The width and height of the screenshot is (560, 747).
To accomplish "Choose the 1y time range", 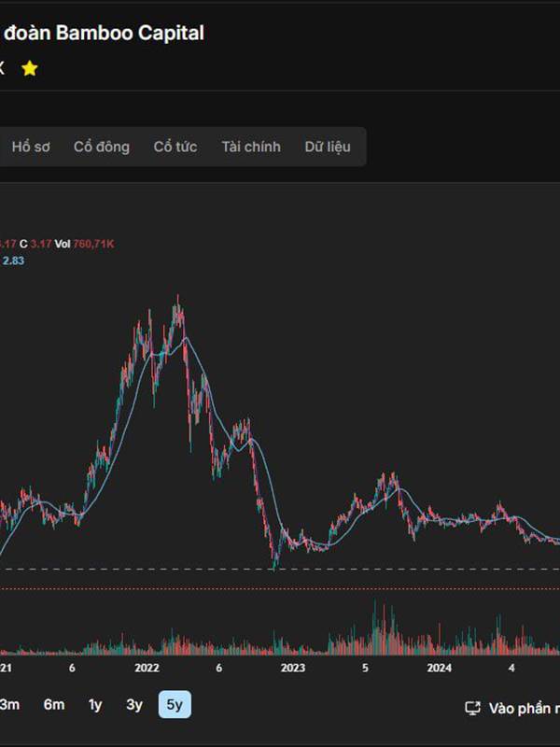I will click(95, 705).
